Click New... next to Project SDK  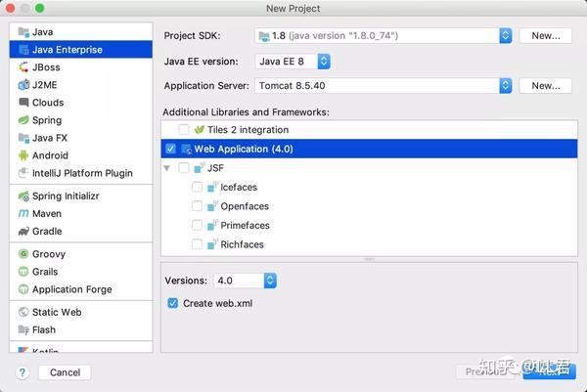[546, 36]
